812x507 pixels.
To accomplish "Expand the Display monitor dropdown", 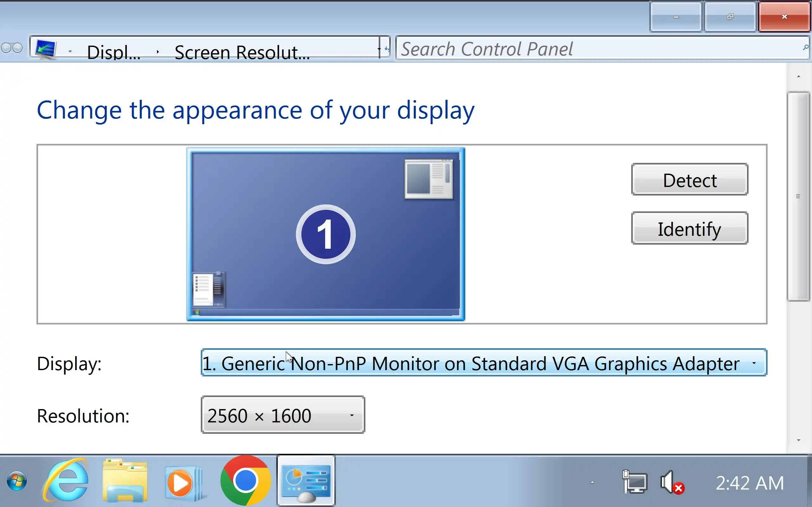I will (x=483, y=363).
